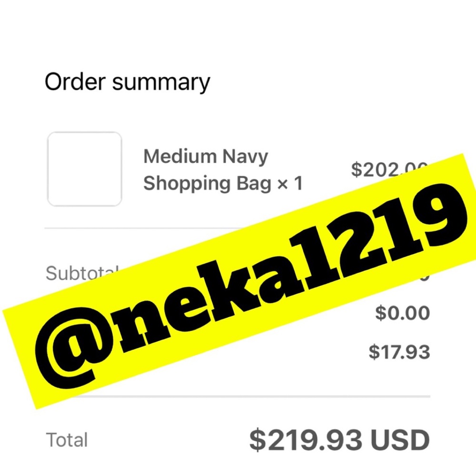Click the Medium Navy text line

coord(206,157)
